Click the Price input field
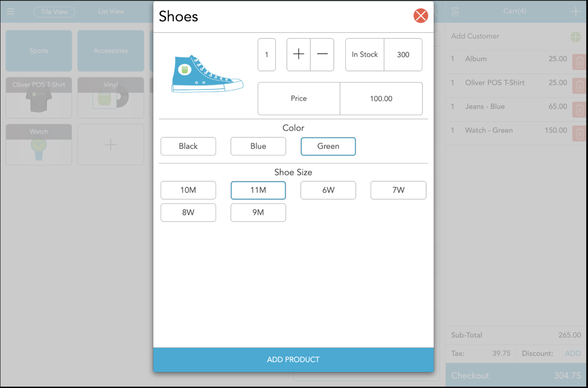 tap(299, 99)
